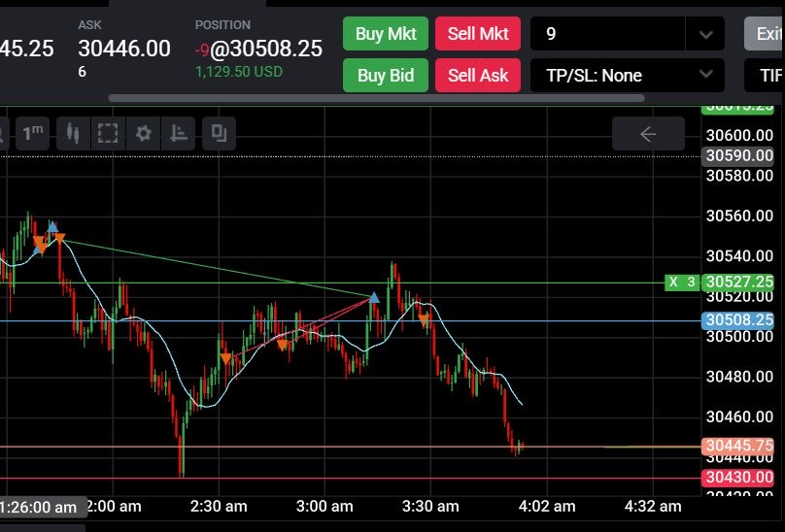
Task: Click the ASK price 30446.00
Action: click(124, 49)
